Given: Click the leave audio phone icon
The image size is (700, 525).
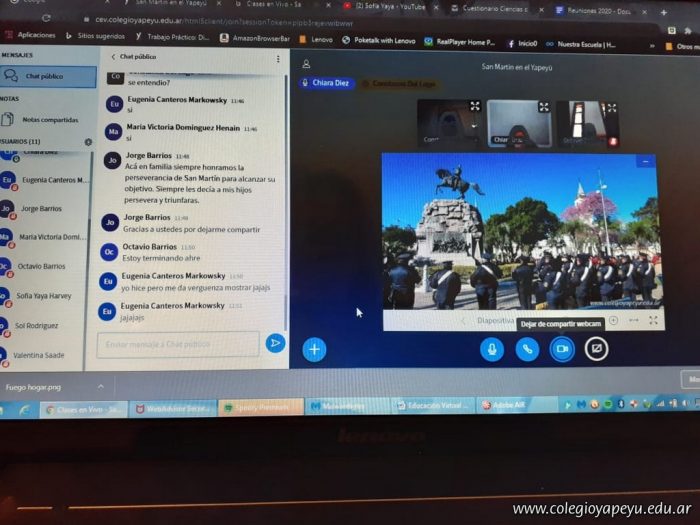Looking at the screenshot, I should click(527, 348).
